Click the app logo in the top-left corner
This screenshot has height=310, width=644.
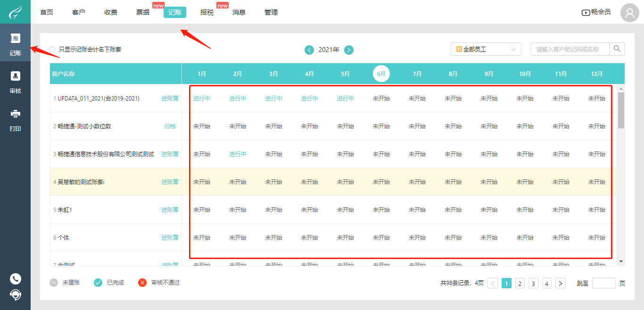tap(15, 12)
